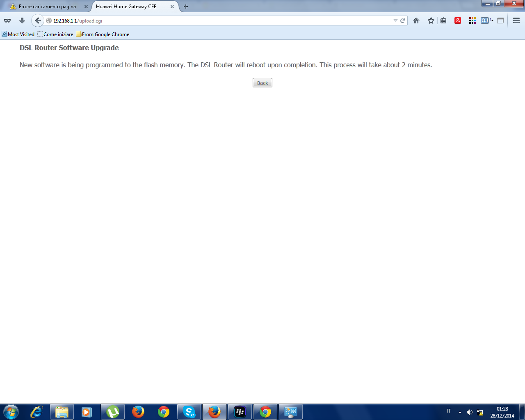The height and width of the screenshot is (420, 525).
Task: Bookmark this page with the star icon
Action: coord(431,21)
